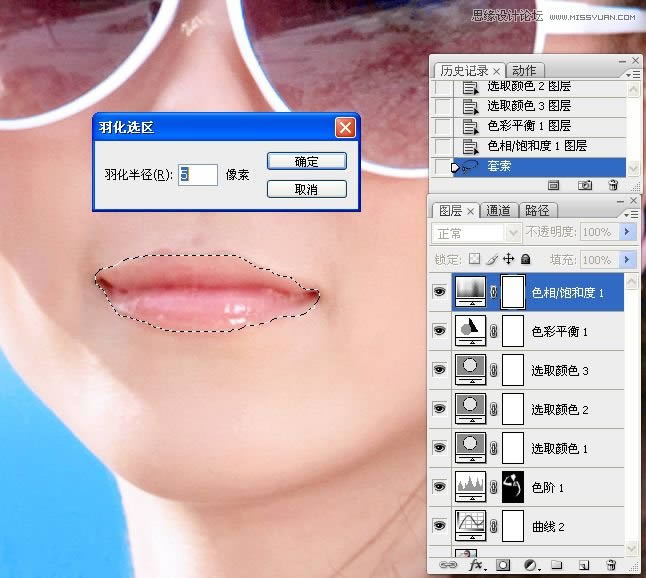Image resolution: width=646 pixels, height=578 pixels.
Task: Open blend mode 正常 dropdown
Action: (476, 234)
